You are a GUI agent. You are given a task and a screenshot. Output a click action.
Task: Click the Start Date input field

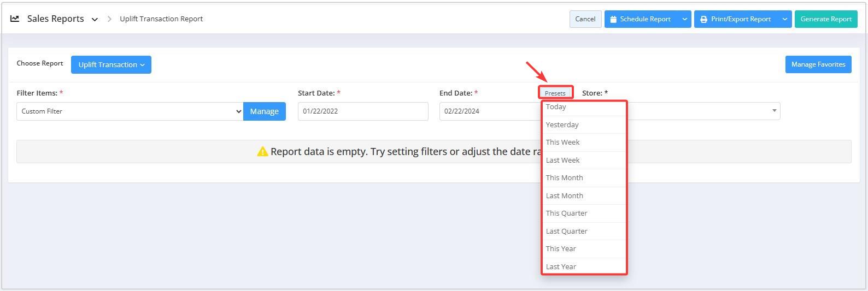tap(363, 111)
